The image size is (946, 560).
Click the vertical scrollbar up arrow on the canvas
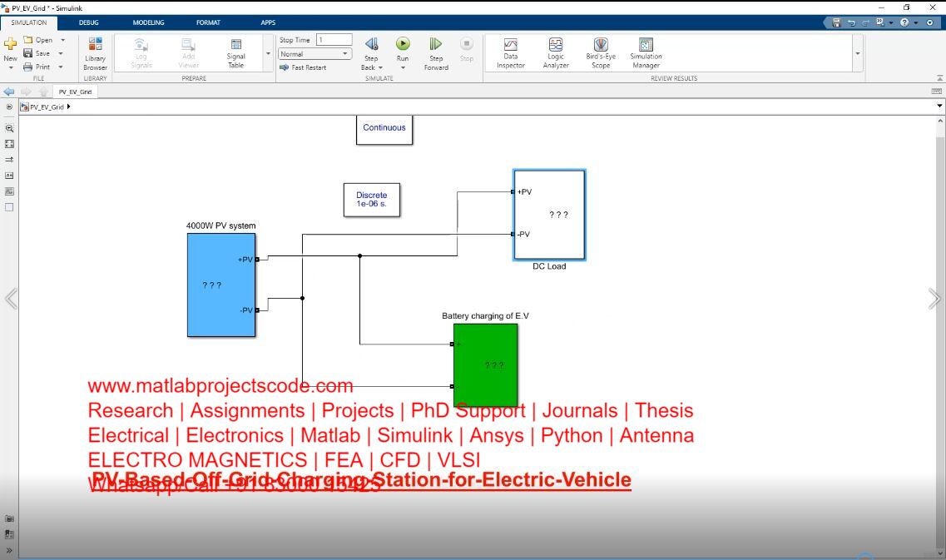940,121
